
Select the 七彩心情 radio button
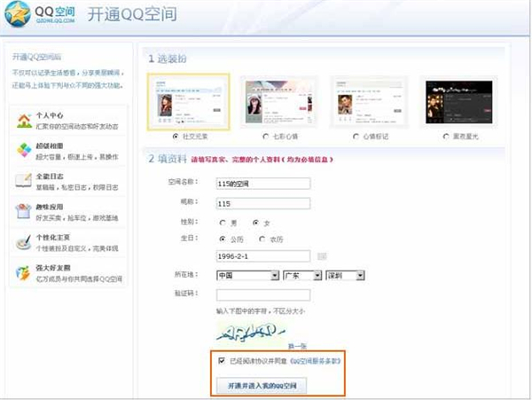pyautogui.click(x=266, y=137)
